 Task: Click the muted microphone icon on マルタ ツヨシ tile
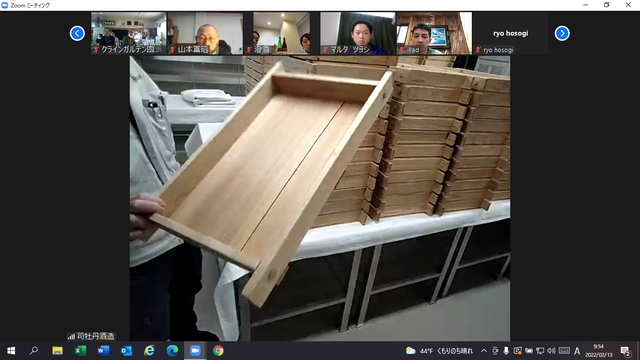[325, 50]
